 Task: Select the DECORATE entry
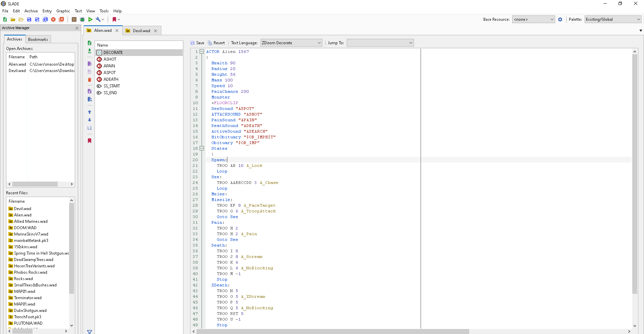pyautogui.click(x=139, y=53)
